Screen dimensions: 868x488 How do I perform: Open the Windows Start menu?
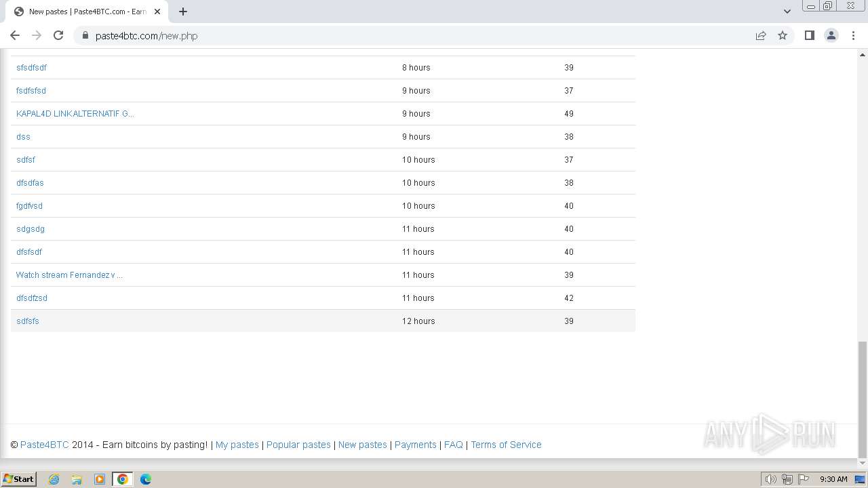[19, 479]
